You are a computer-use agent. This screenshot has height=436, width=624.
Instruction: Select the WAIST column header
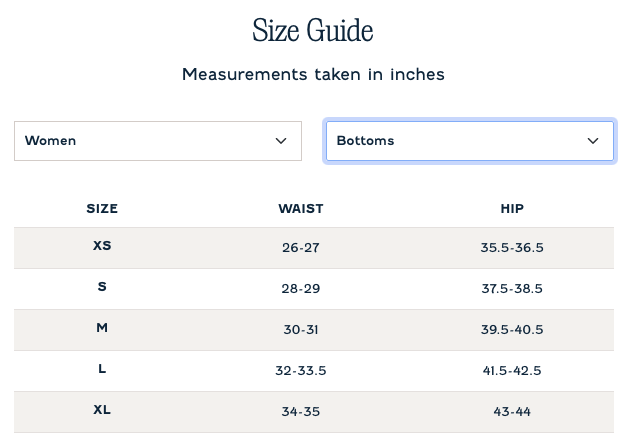[x=301, y=208]
